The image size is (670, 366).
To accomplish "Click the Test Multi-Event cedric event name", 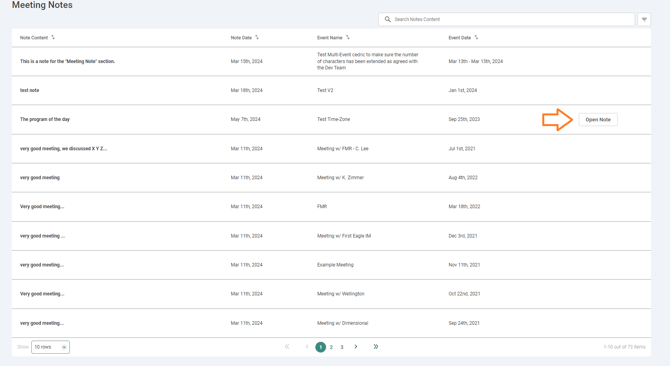I will click(x=367, y=61).
